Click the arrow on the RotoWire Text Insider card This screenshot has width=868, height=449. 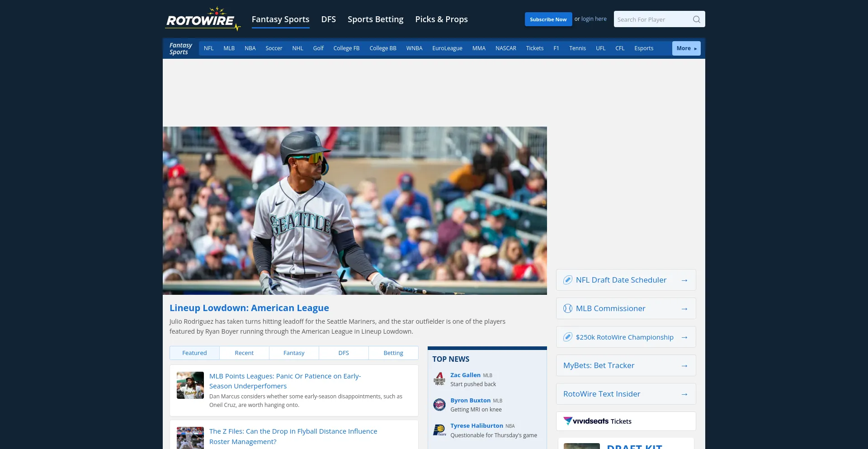pos(684,394)
